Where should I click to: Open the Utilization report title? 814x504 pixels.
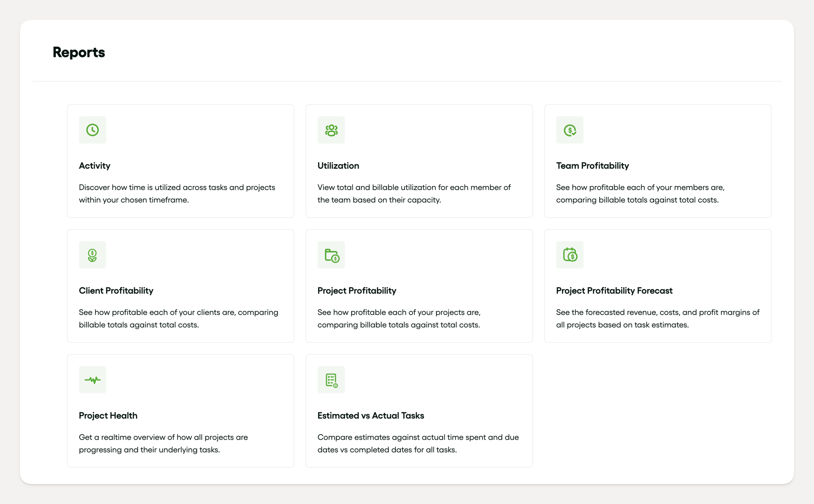click(338, 166)
